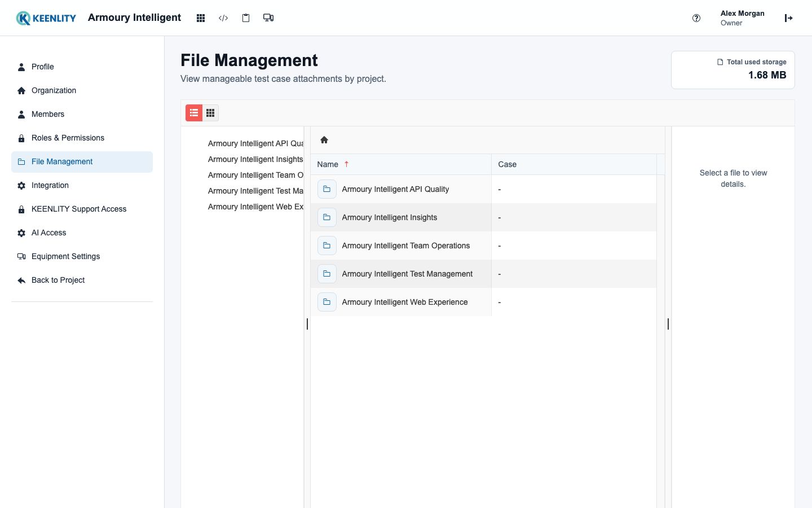The height and width of the screenshot is (508, 812).
Task: Open the devices icon in header
Action: point(268,18)
